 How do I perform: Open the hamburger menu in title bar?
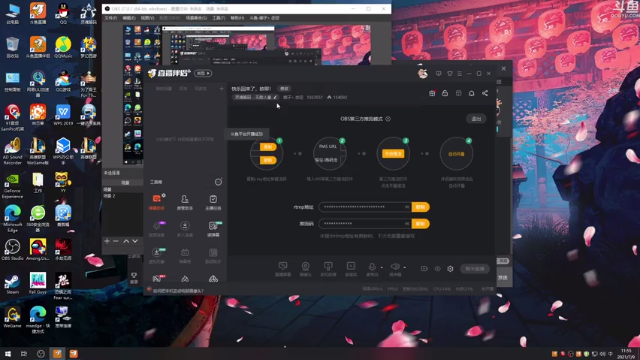click(460, 73)
